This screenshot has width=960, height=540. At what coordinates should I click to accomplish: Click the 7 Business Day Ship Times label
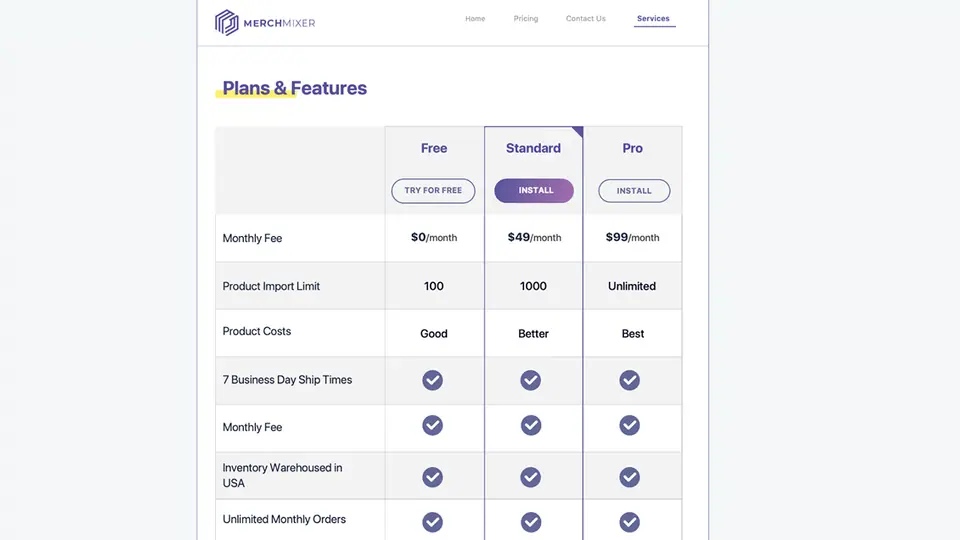287,380
